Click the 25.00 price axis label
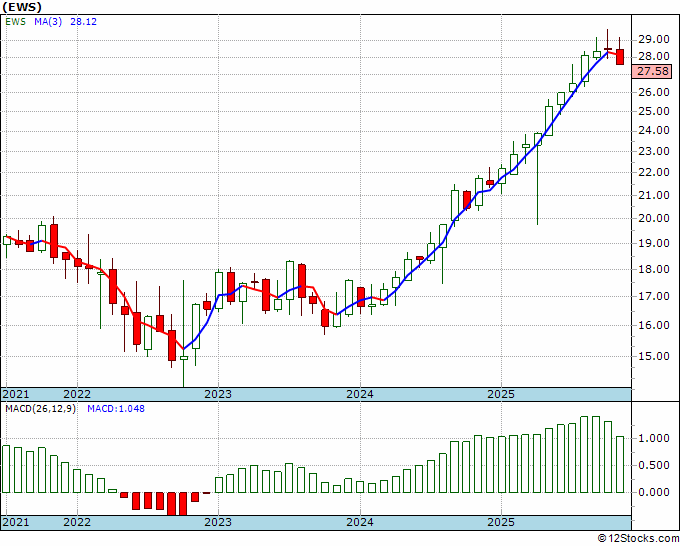This screenshot has height=546, width=680. click(654, 111)
